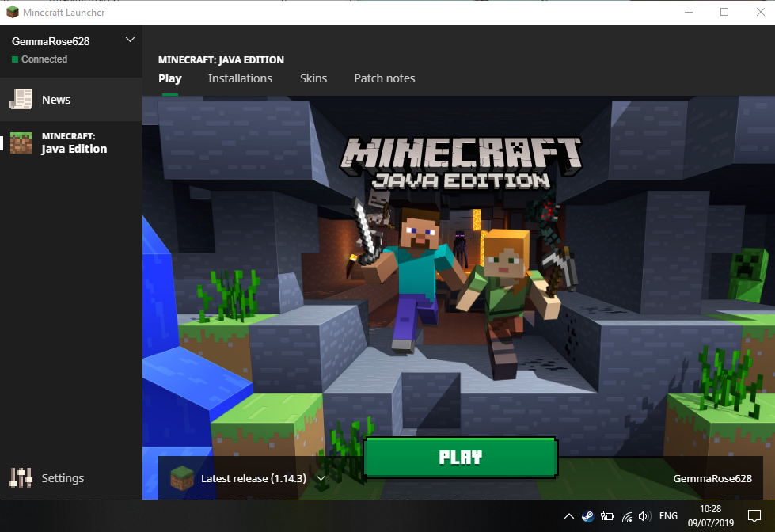Expand the Latest release version chevron
The image size is (775, 532).
(x=321, y=478)
